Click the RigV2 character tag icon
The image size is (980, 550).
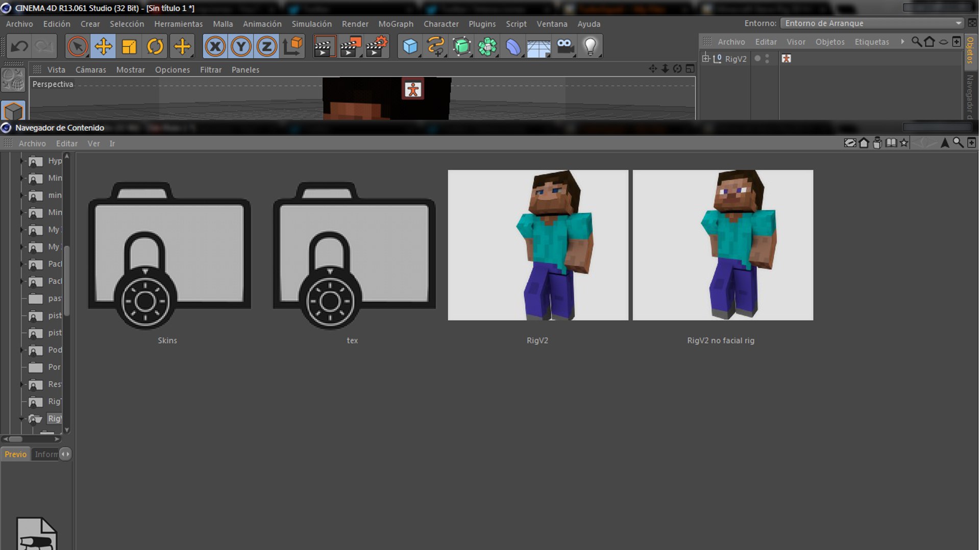tap(786, 59)
